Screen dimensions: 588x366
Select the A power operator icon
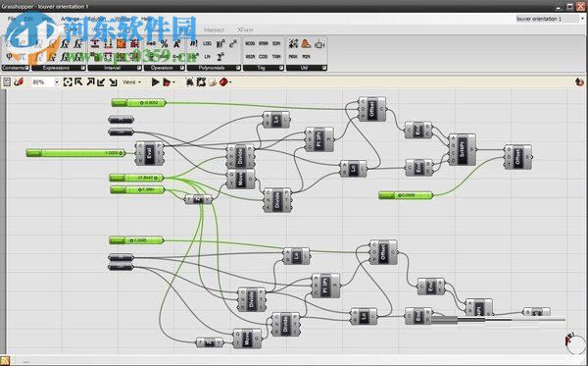click(176, 44)
